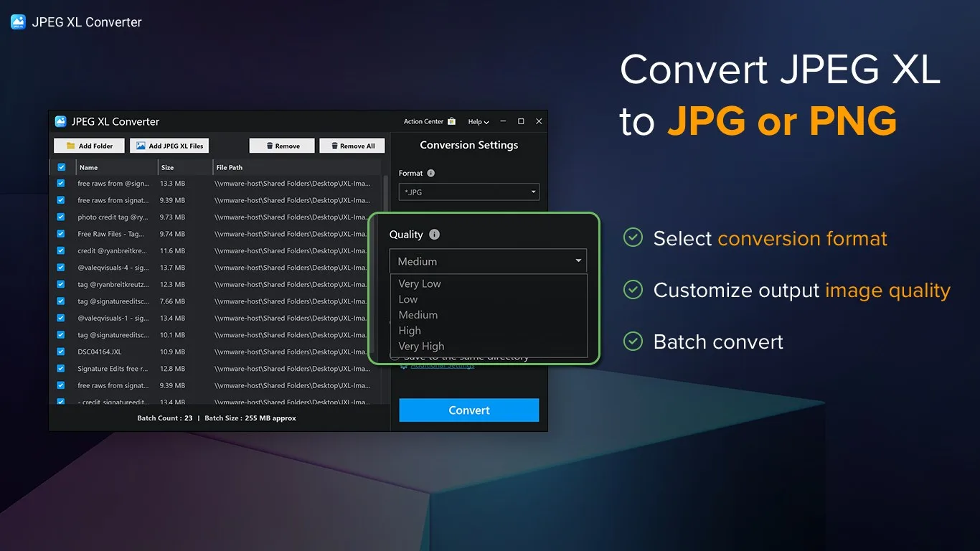
Task: Click the Add JPEG XL Files button
Action: (169, 146)
